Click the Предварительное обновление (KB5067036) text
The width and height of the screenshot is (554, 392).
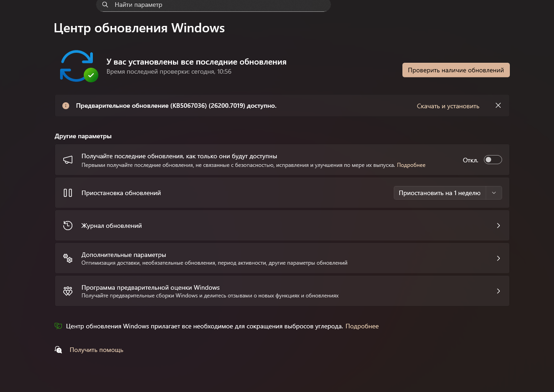[x=176, y=106]
